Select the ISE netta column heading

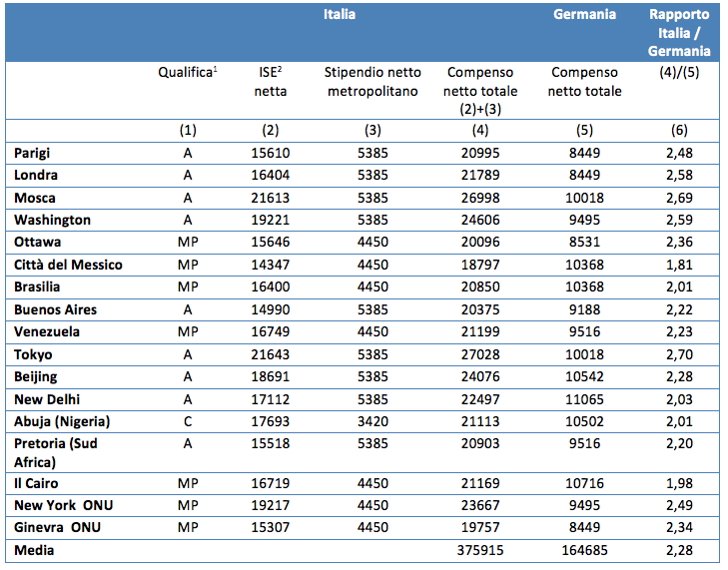[271, 81]
